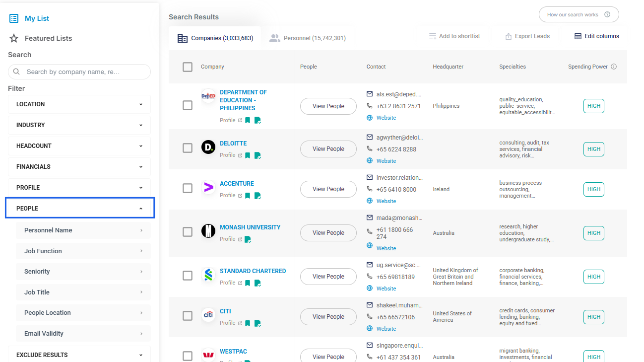Switch to the Personnel tab

click(x=308, y=38)
